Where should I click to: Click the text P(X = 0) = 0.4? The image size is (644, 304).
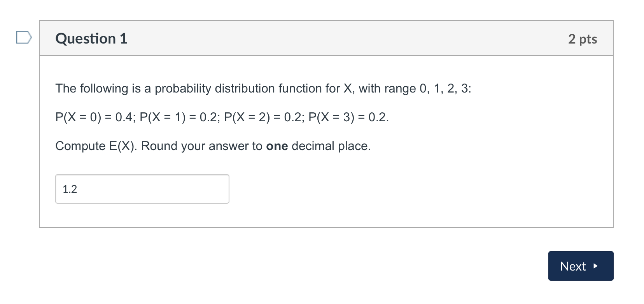coord(94,117)
